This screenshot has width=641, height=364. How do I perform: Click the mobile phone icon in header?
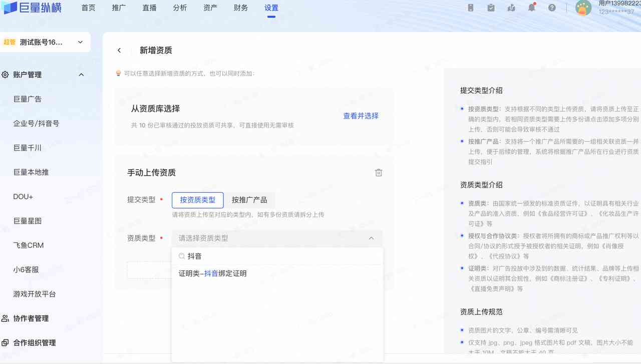pos(471,8)
